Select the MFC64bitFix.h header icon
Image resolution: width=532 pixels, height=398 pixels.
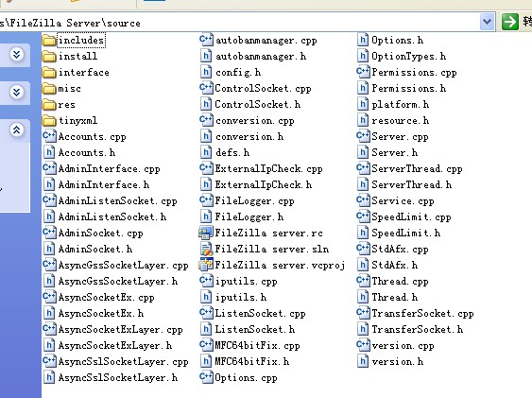coord(206,361)
